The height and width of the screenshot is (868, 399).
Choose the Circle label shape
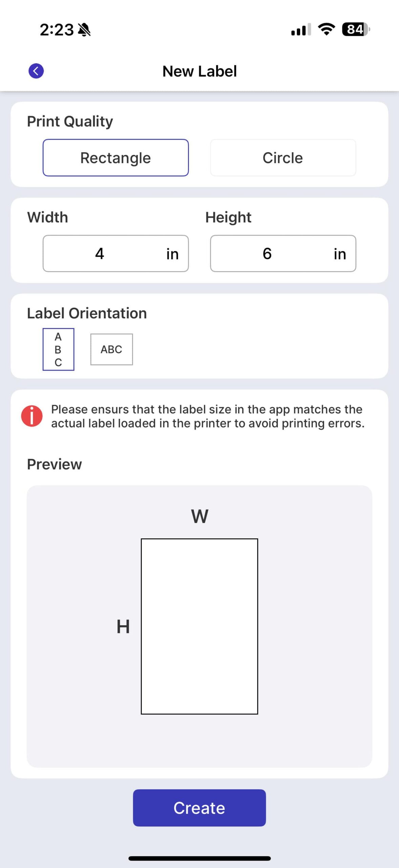point(283,158)
